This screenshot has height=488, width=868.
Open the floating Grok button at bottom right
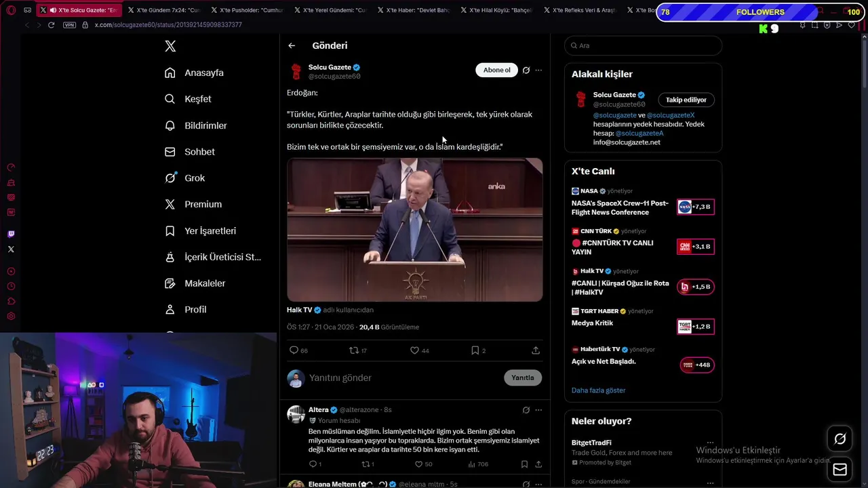(x=840, y=439)
